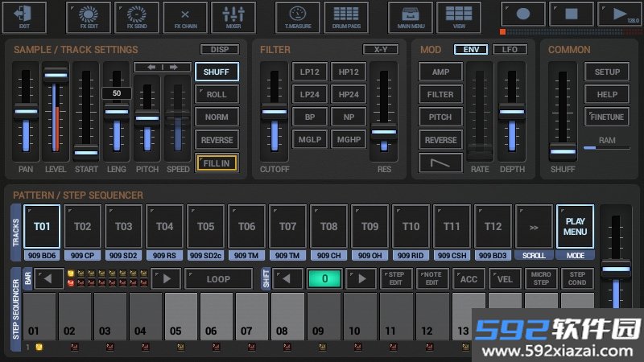This screenshot has height=362, width=644.
Task: Open the MIXER
Action: 233,17
